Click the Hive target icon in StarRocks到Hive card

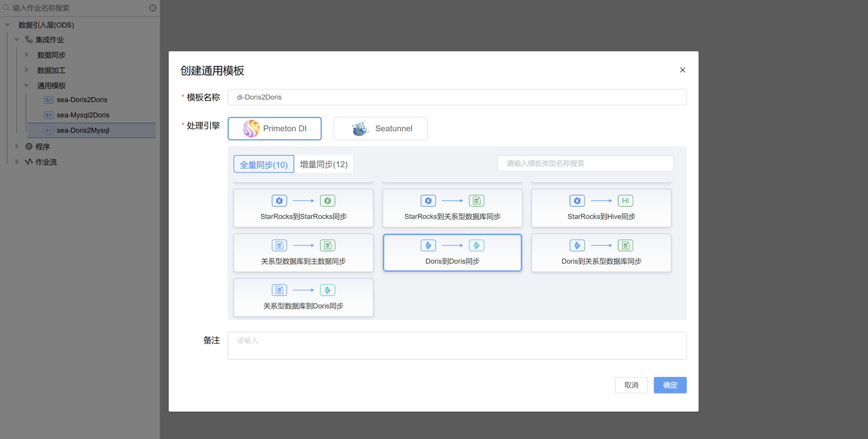pos(625,201)
